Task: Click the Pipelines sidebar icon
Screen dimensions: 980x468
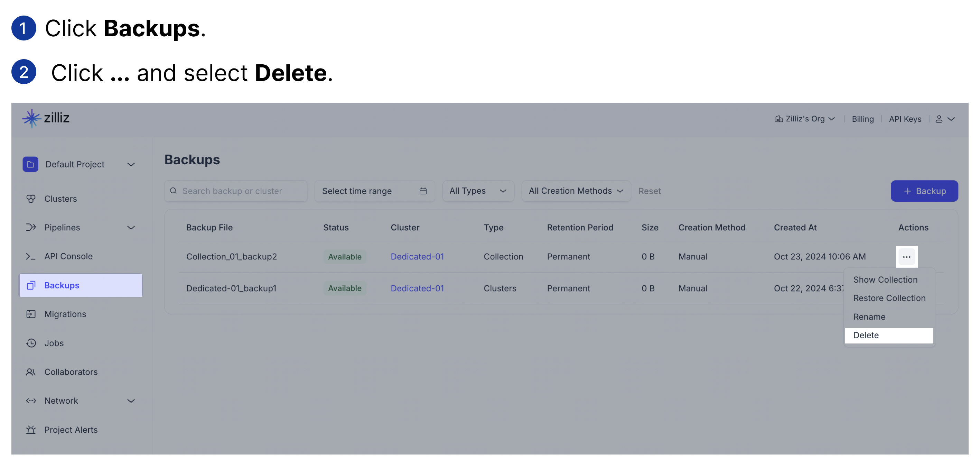Action: pos(31,228)
